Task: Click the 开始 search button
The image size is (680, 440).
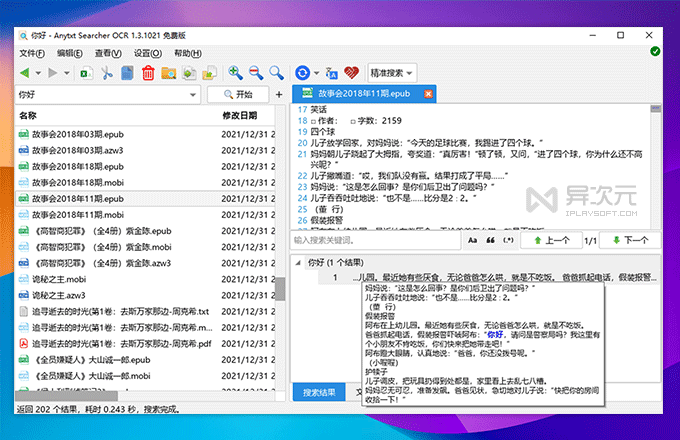Action: pos(238,95)
